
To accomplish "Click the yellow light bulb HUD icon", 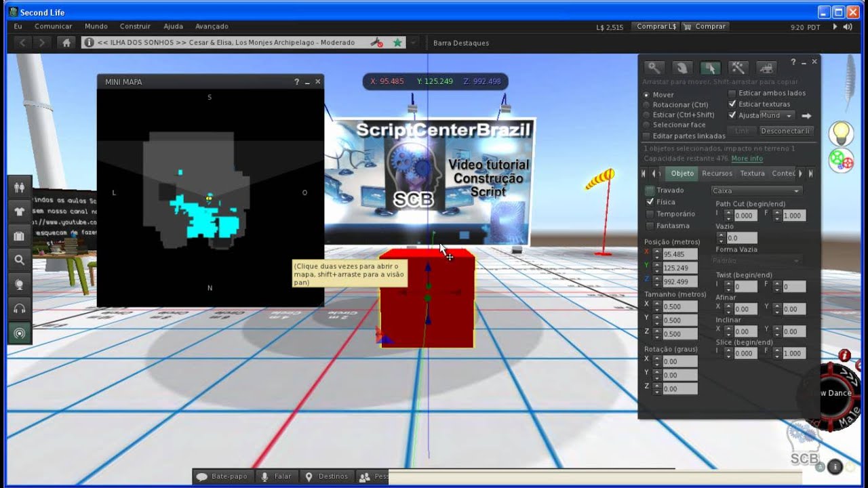I will [842, 132].
